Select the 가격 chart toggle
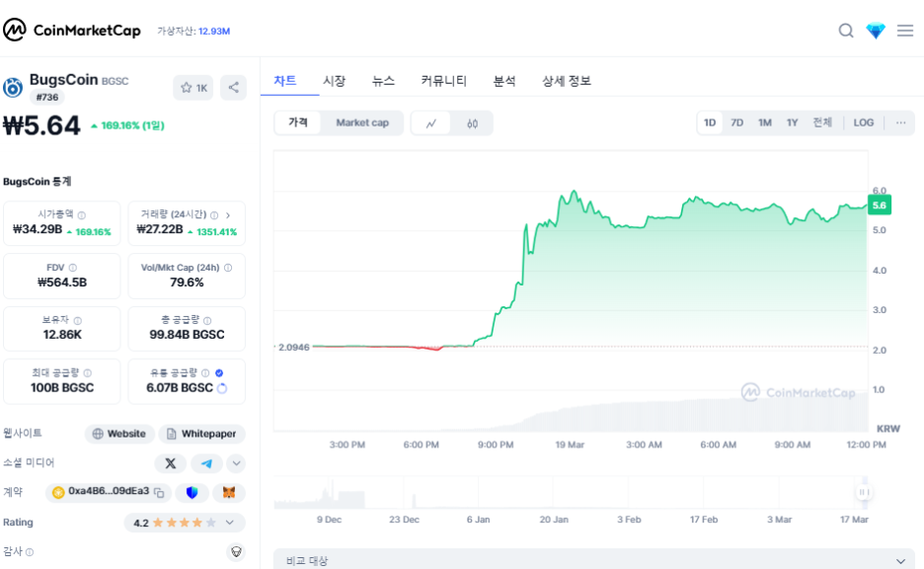Viewport: 924px width, 569px height. click(298, 122)
